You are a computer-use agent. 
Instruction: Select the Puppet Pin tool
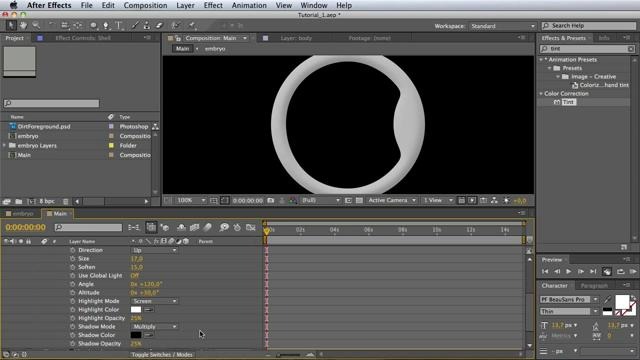(191, 25)
